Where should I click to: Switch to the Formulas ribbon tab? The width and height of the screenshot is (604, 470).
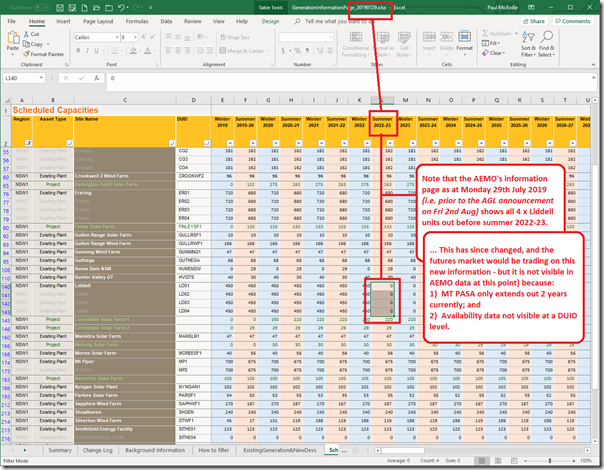coord(137,21)
